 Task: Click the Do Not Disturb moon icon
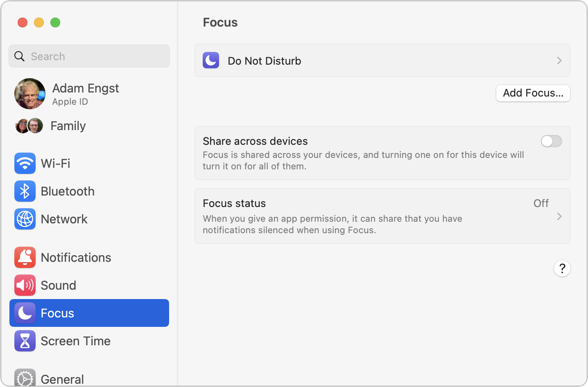point(211,61)
